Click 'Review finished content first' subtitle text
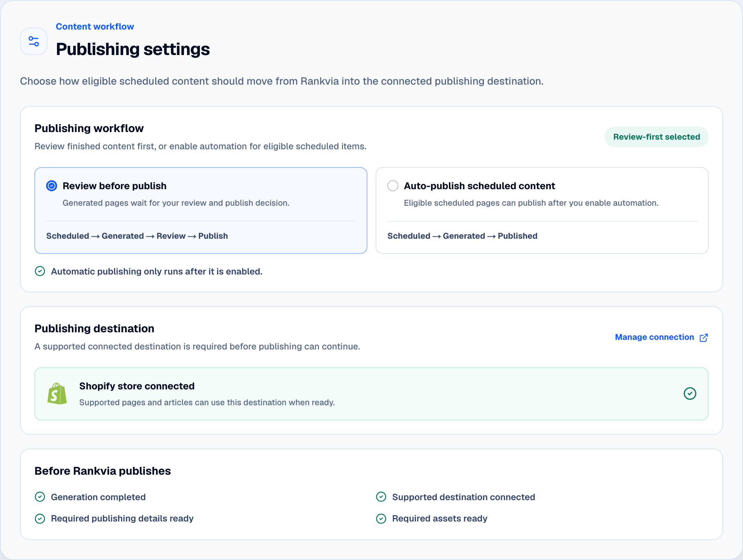 (x=201, y=146)
